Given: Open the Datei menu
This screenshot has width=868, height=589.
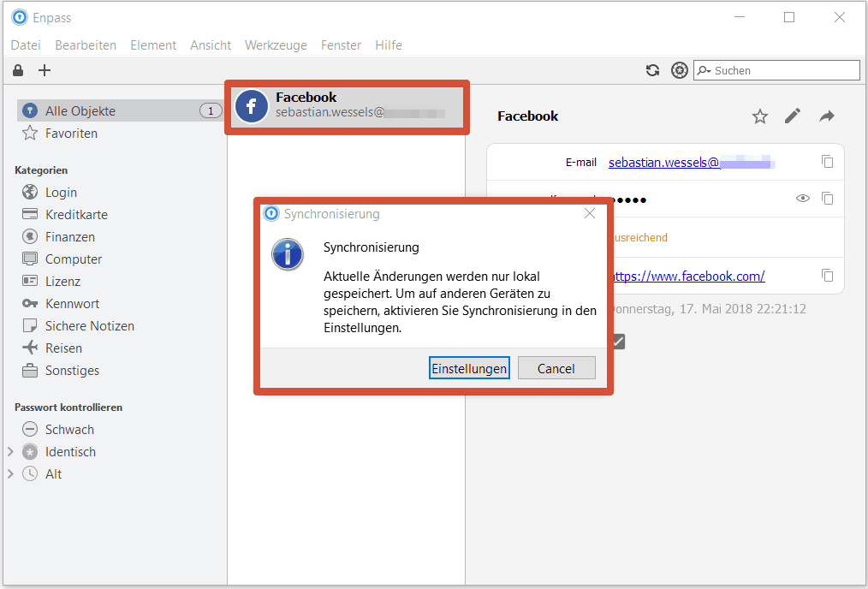Looking at the screenshot, I should click(26, 45).
